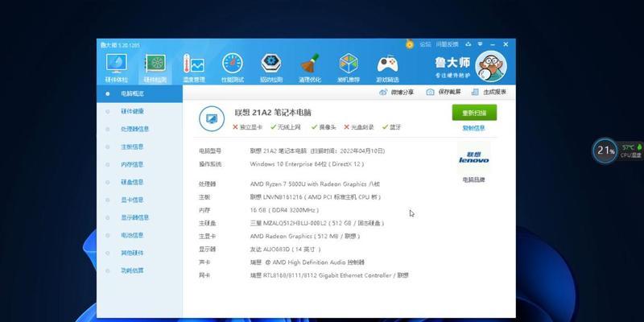Click 生成报表 generate report
Screen dimensions: 644x322
(x=489, y=93)
